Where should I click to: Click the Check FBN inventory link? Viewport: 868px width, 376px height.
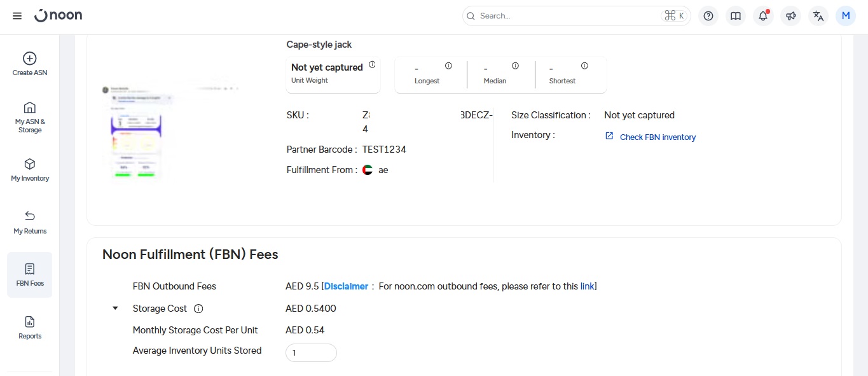coord(657,137)
